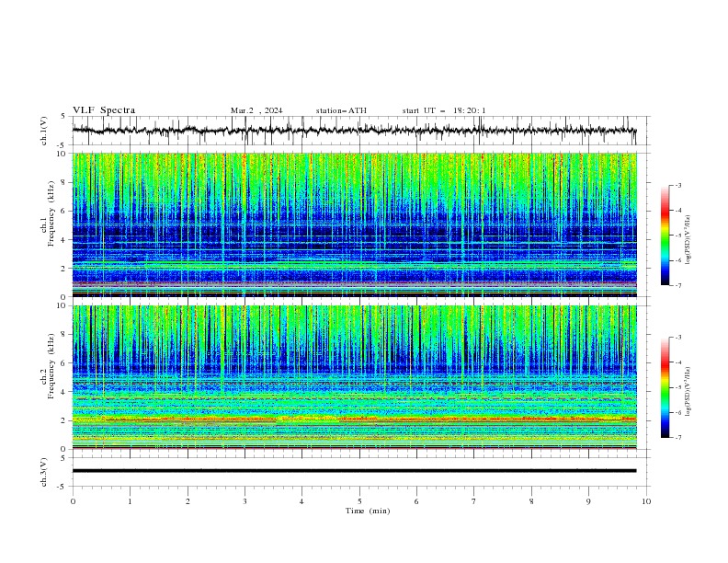Click the 'station=ATH' header label

click(341, 110)
